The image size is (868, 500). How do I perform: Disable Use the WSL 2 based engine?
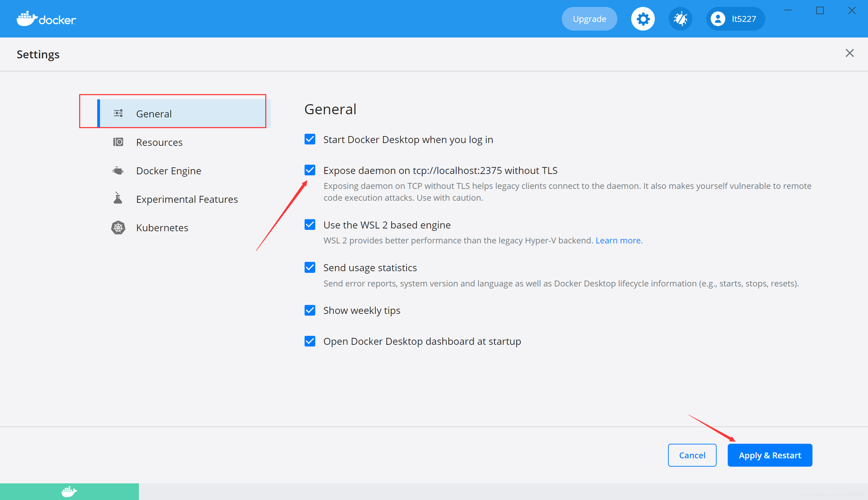(x=310, y=225)
